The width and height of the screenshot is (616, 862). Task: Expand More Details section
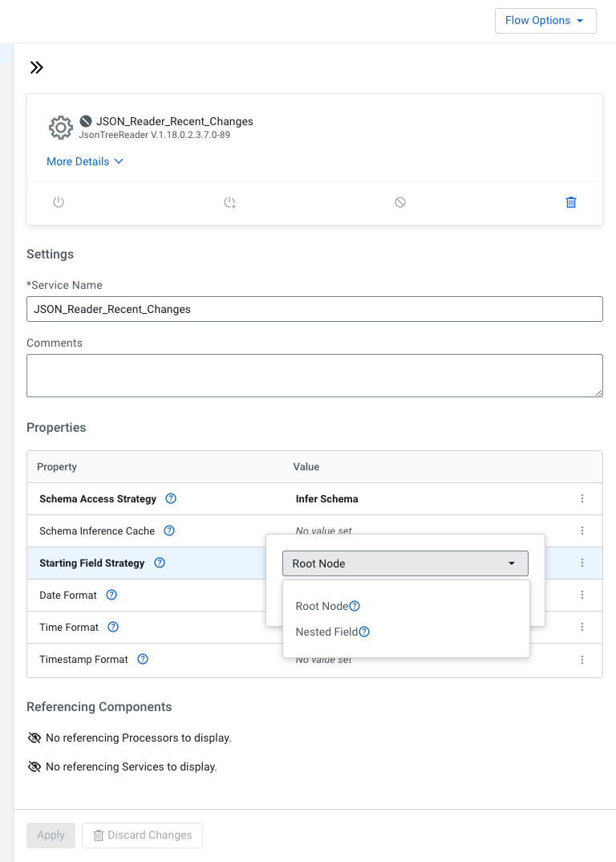click(x=85, y=161)
